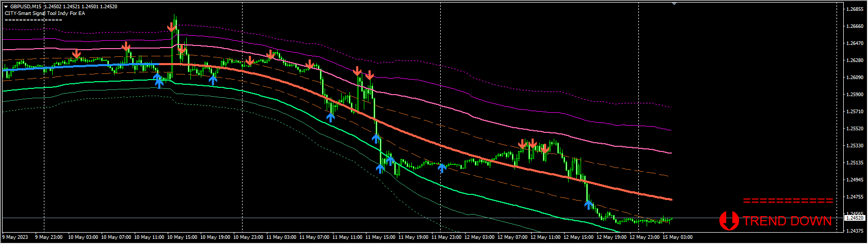The height and width of the screenshot is (244, 868).
Task: Click the 10 May 07:00 time label
Action: pyautogui.click(x=116, y=237)
